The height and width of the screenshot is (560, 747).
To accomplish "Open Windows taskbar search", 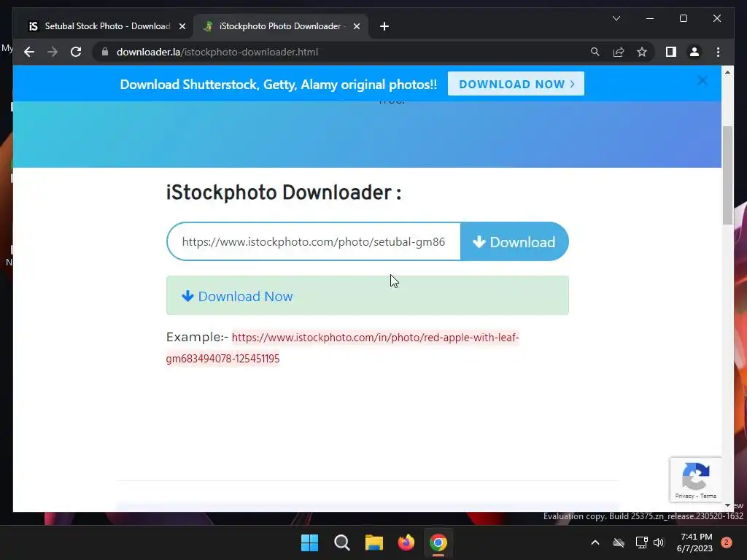I will [341, 542].
